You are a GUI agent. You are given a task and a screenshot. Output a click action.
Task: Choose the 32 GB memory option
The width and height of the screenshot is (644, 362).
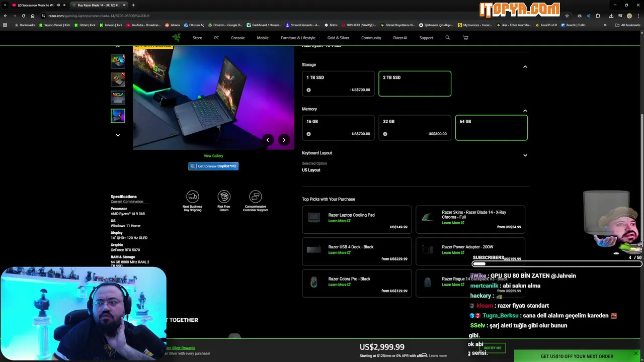(x=415, y=127)
